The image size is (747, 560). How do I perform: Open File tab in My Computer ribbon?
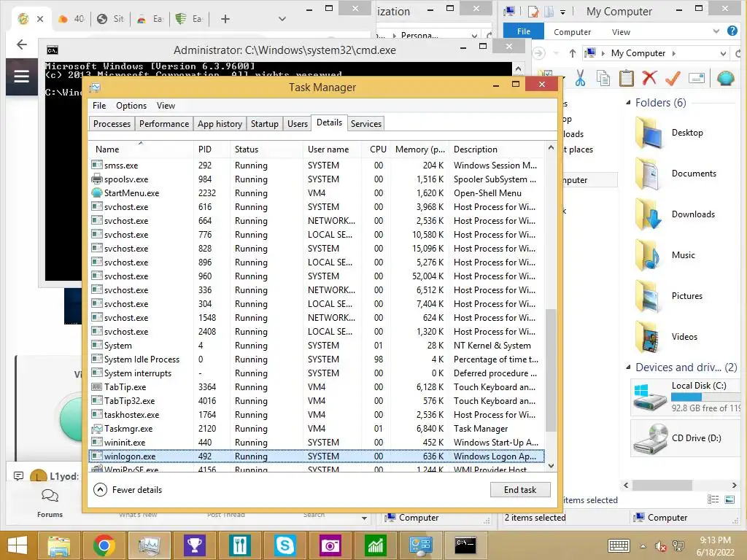pos(524,31)
